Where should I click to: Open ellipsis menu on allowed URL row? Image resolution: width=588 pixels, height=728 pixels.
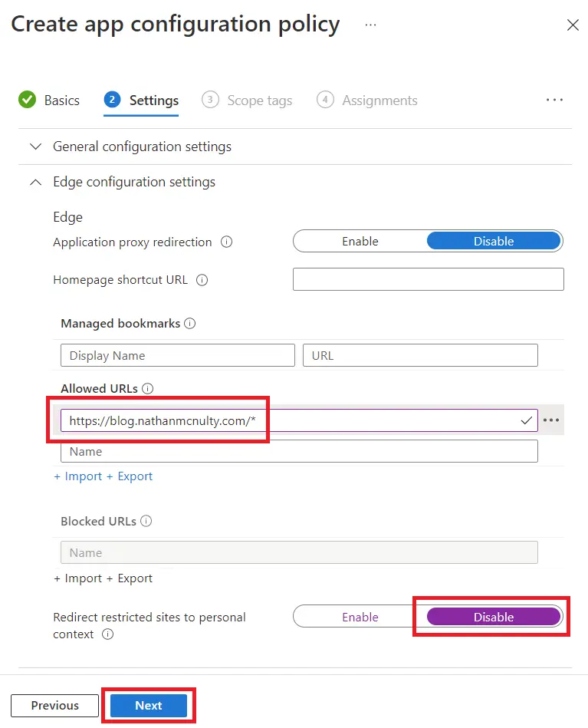coord(551,420)
